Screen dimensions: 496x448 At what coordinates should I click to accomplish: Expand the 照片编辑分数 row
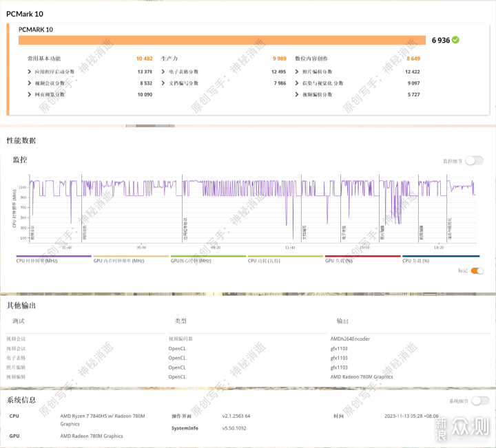coord(297,72)
